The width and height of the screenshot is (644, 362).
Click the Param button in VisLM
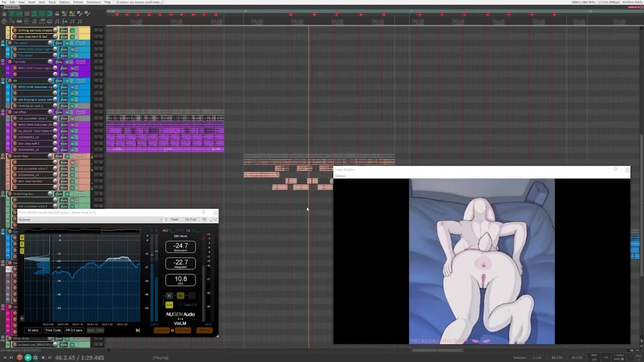pos(175,220)
